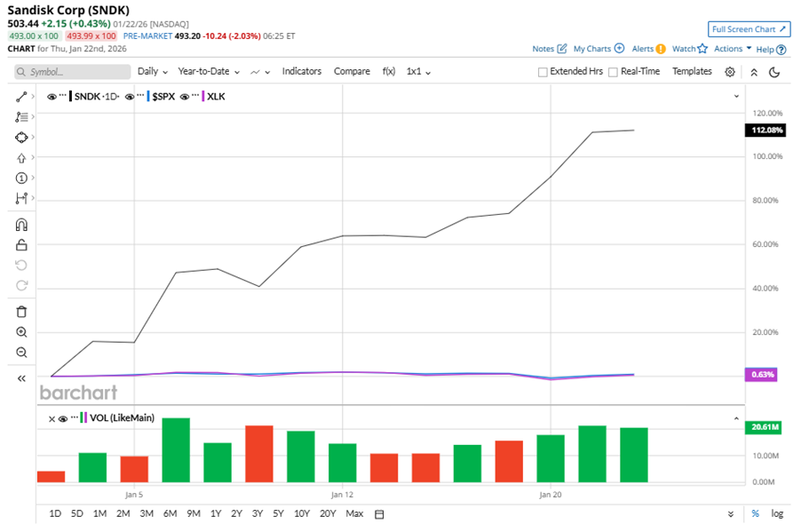Toggle log scale button
This screenshot has height=532, width=801.
(x=777, y=513)
